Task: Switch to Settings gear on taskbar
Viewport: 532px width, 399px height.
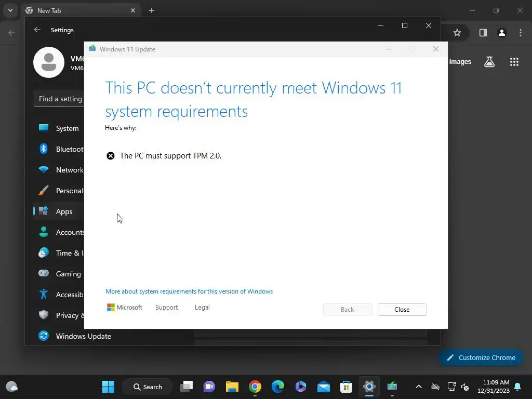Action: (x=369, y=387)
